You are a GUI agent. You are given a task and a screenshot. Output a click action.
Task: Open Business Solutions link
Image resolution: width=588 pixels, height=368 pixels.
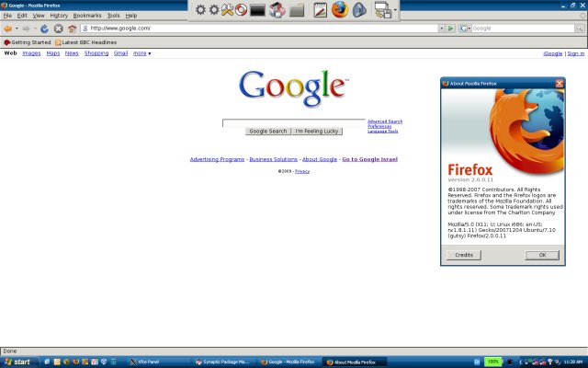274,159
